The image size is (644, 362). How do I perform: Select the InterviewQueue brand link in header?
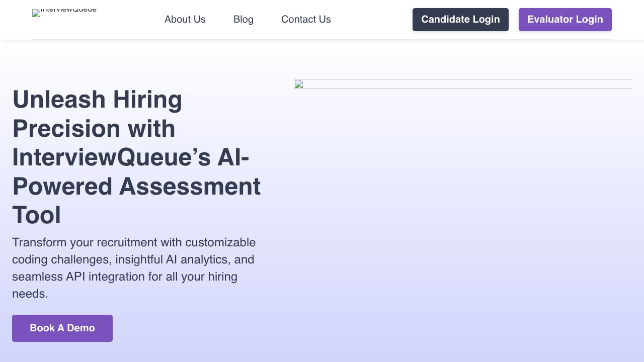coord(64,13)
